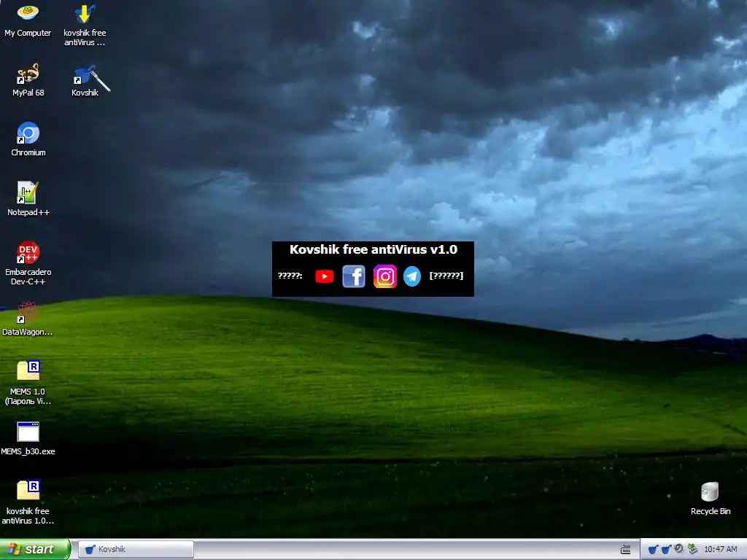Screen dimensions: 747x560
Task: Click the Kovshik free antiVirus v1.0 title
Action: pos(373,249)
